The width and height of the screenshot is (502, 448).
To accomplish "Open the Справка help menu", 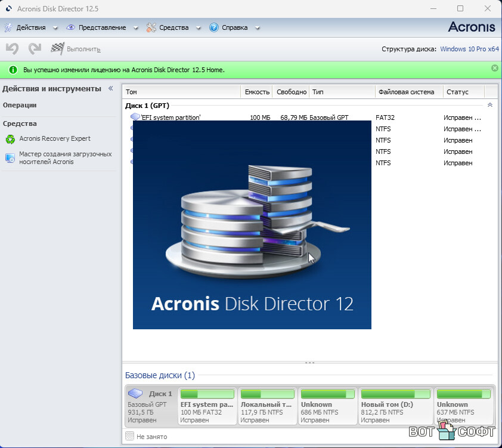I will click(x=235, y=27).
